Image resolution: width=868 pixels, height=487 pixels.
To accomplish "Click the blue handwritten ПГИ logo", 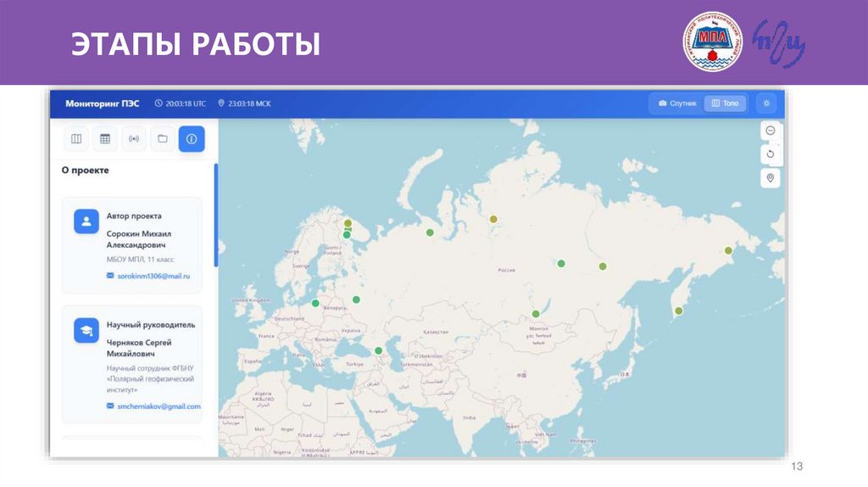I will [779, 43].
